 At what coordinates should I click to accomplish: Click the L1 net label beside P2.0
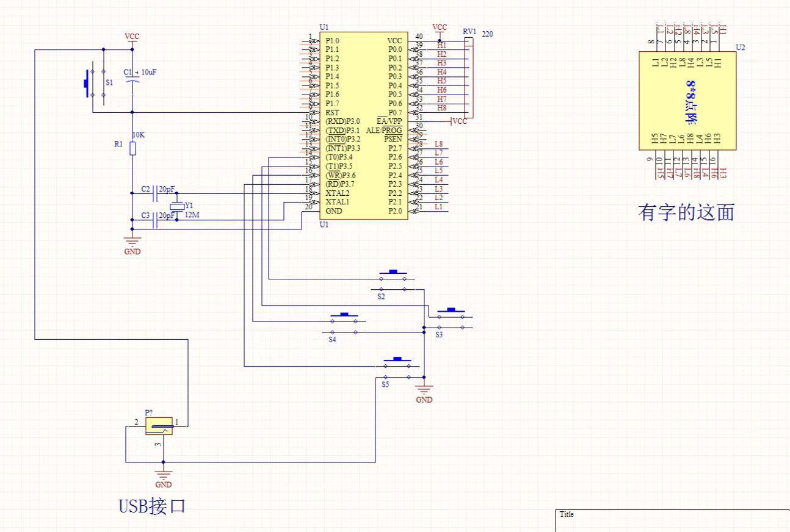tap(439, 207)
